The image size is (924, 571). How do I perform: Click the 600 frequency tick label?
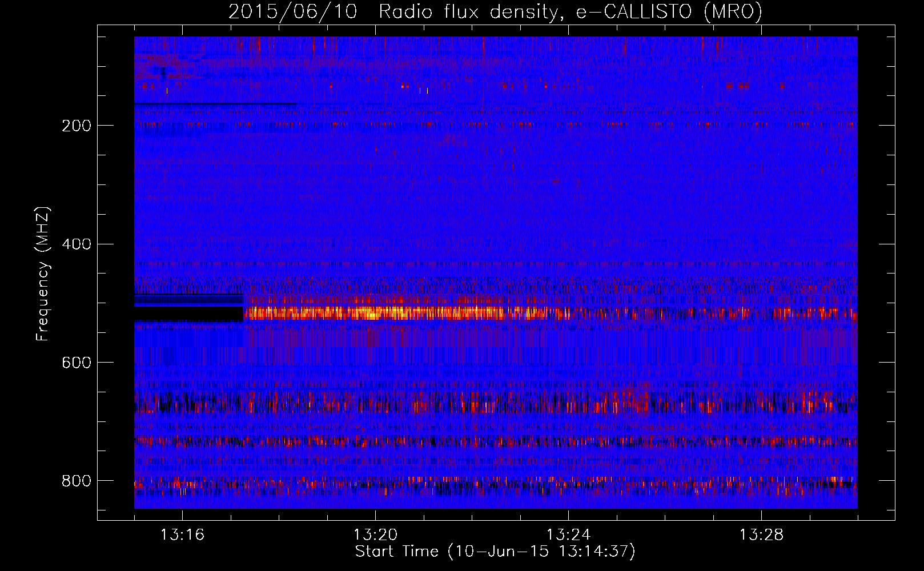point(77,363)
